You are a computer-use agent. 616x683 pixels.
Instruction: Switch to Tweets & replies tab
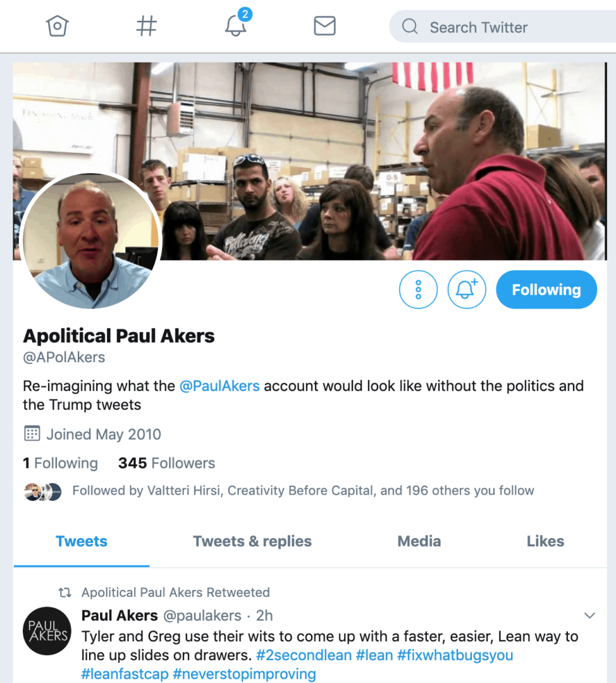click(x=252, y=541)
